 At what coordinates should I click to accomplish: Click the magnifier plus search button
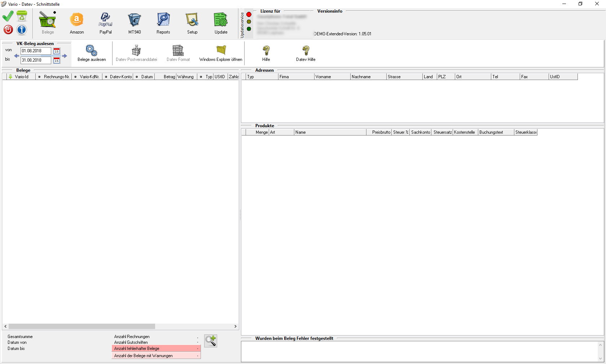(211, 341)
